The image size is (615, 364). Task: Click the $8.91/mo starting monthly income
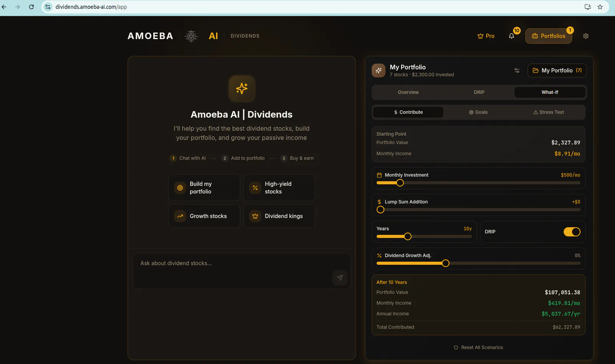(x=567, y=154)
